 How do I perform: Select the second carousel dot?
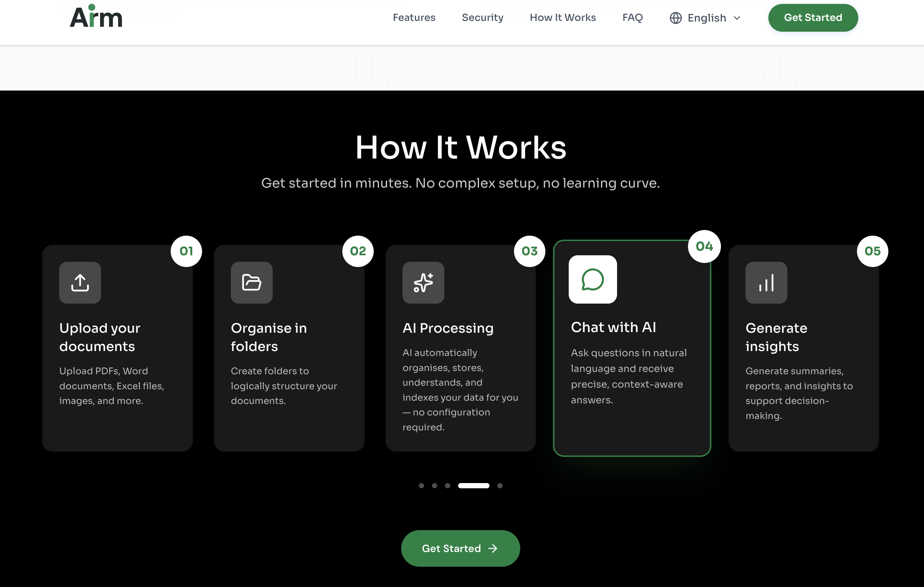coord(435,486)
